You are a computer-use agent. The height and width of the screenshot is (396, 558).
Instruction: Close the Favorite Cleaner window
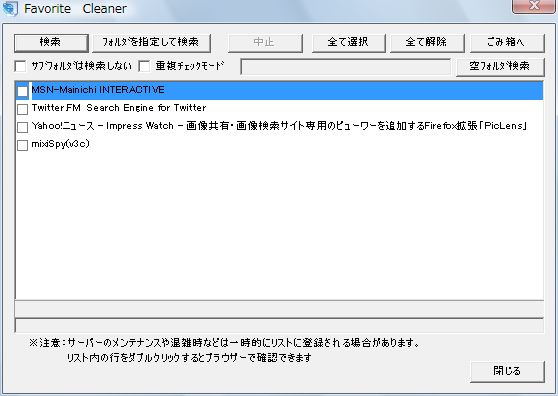pos(533,6)
